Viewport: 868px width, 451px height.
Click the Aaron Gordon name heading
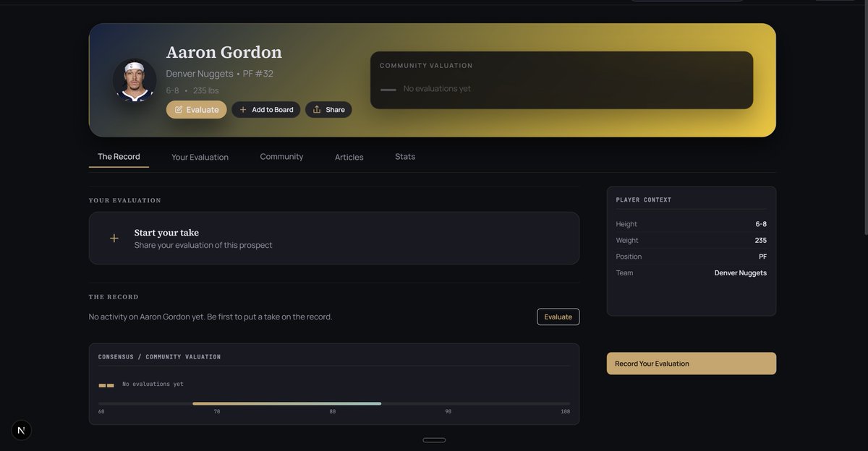[224, 53]
